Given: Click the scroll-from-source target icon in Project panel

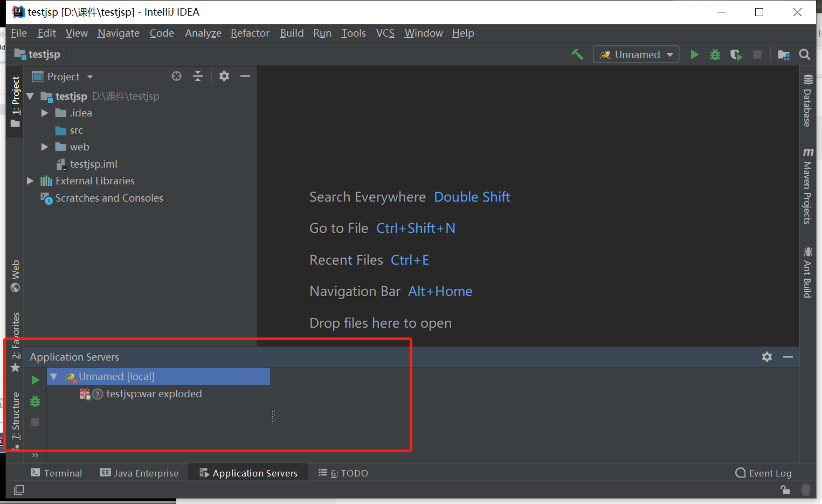Looking at the screenshot, I should tap(177, 76).
